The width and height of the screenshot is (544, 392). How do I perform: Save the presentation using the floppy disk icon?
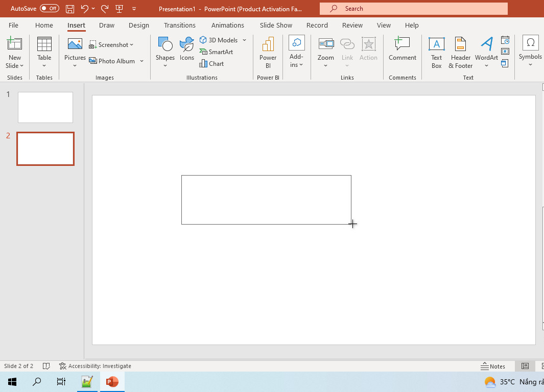tap(70, 9)
